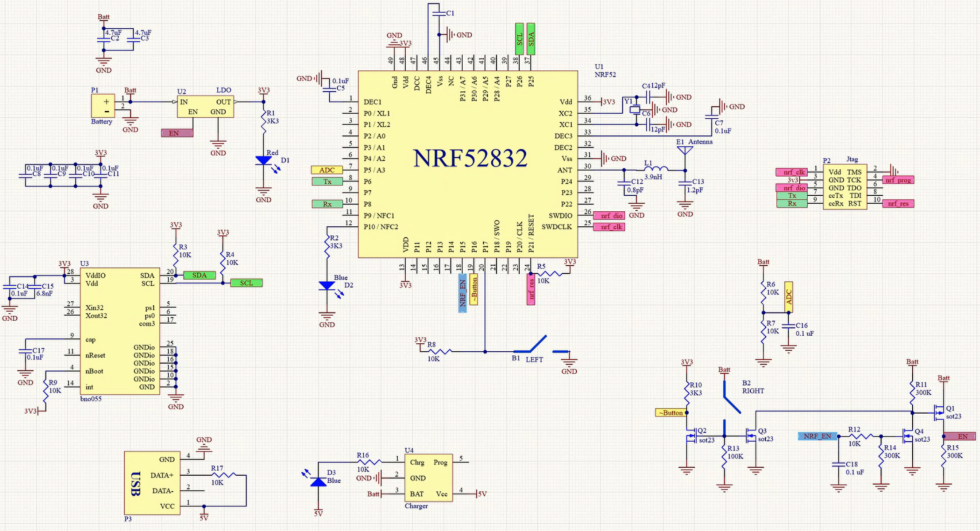The height and width of the screenshot is (531, 980).
Task: Select resistor R2 3K3 above the blue LED
Action: (x=327, y=247)
